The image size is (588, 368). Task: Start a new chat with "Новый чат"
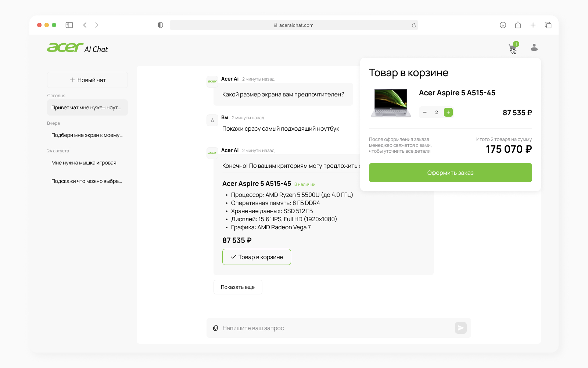(87, 80)
